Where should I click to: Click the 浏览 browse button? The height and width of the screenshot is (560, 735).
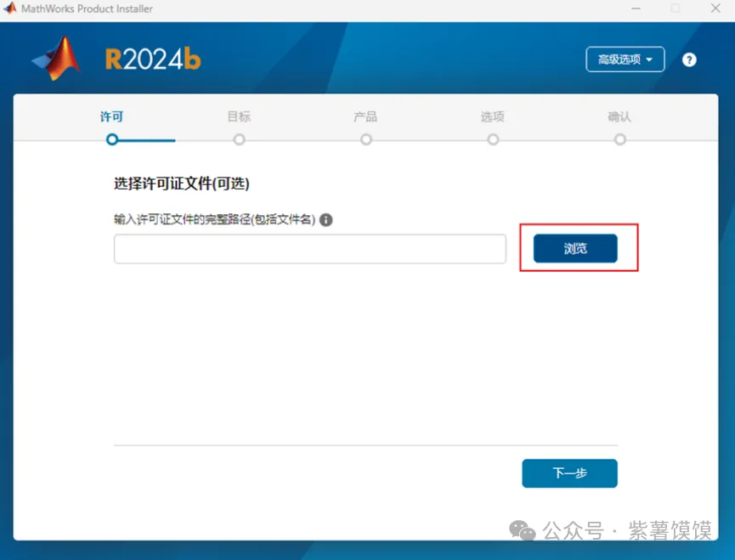click(575, 248)
